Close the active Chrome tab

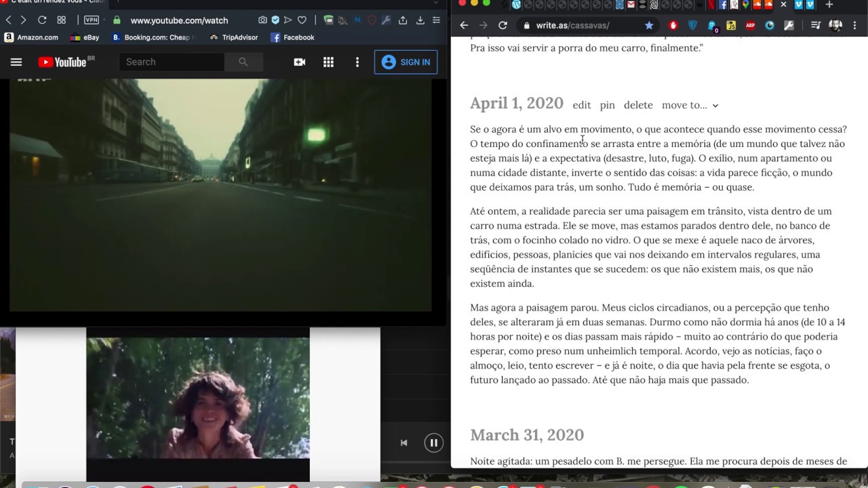(x=783, y=5)
